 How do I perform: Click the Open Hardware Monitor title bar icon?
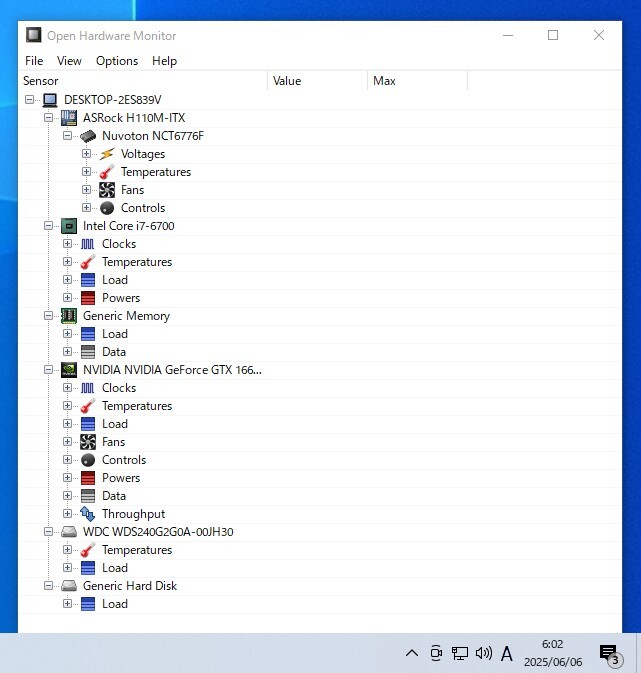[34, 35]
